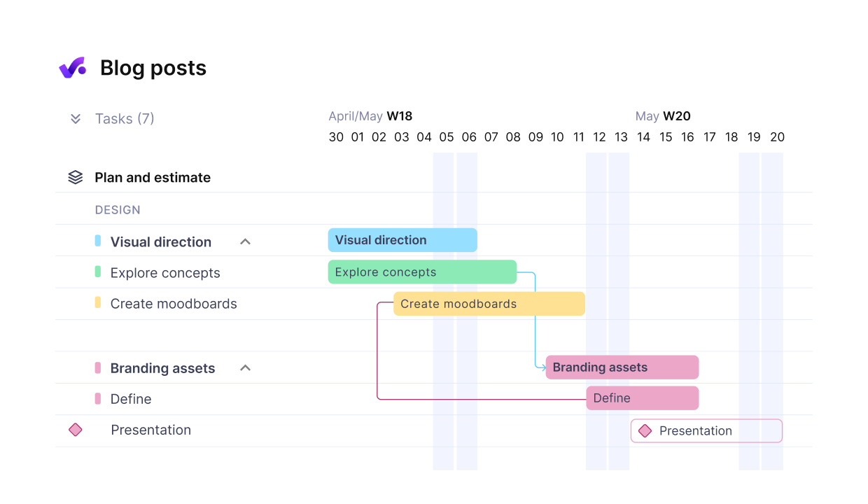
Task: Open the Define task from the sidebar list
Action: pos(130,398)
